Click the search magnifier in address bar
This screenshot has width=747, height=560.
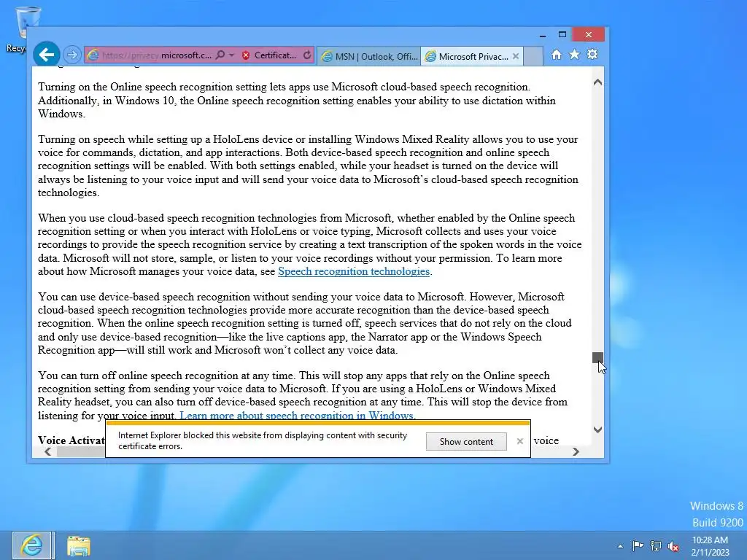pyautogui.click(x=220, y=55)
